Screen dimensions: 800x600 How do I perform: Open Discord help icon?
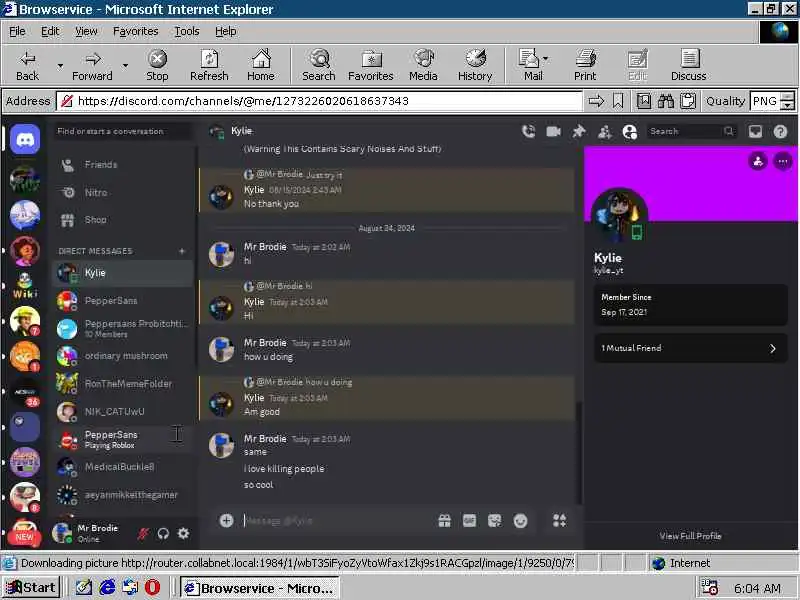click(780, 132)
